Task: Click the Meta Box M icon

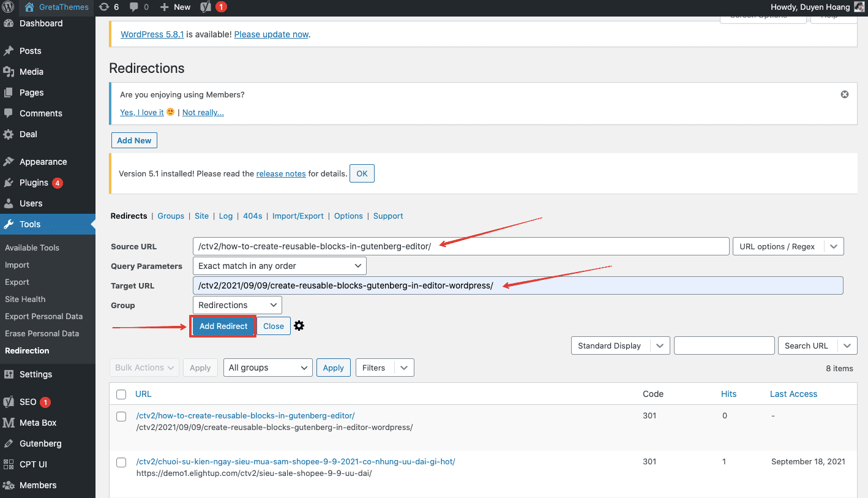Action: [x=9, y=423]
